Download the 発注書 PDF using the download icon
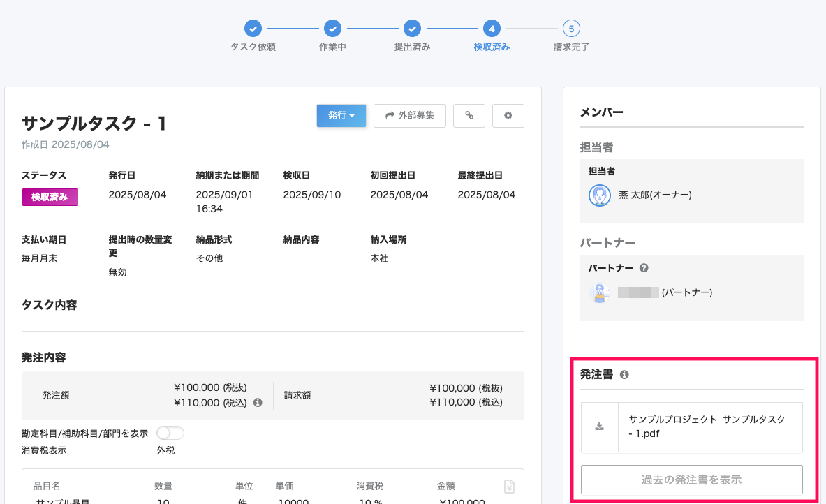Screen dimensions: 826x504 (599, 427)
